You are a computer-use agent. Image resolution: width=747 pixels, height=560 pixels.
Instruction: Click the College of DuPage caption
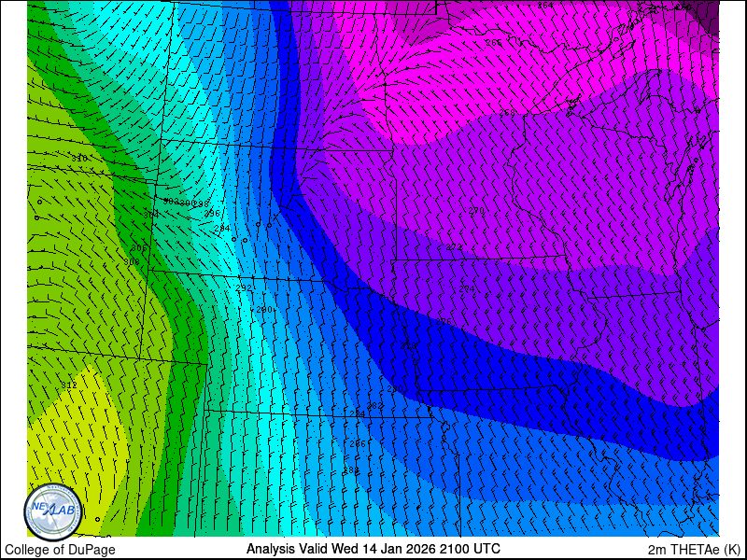tap(60, 550)
